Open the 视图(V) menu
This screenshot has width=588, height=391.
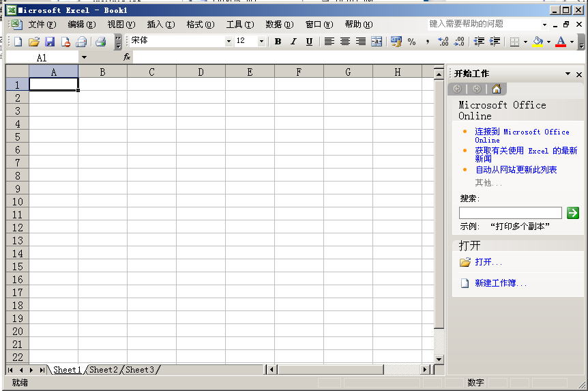pyautogui.click(x=121, y=25)
